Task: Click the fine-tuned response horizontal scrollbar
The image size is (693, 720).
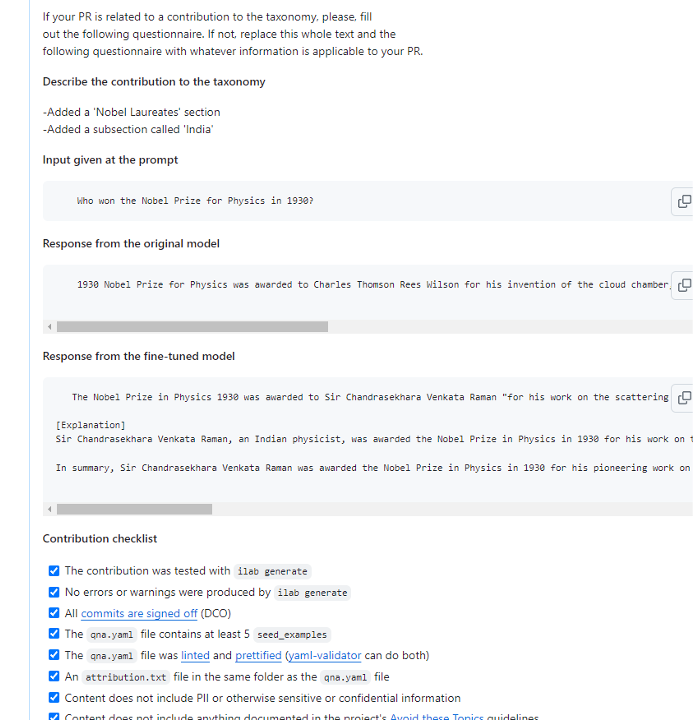Action: point(134,509)
